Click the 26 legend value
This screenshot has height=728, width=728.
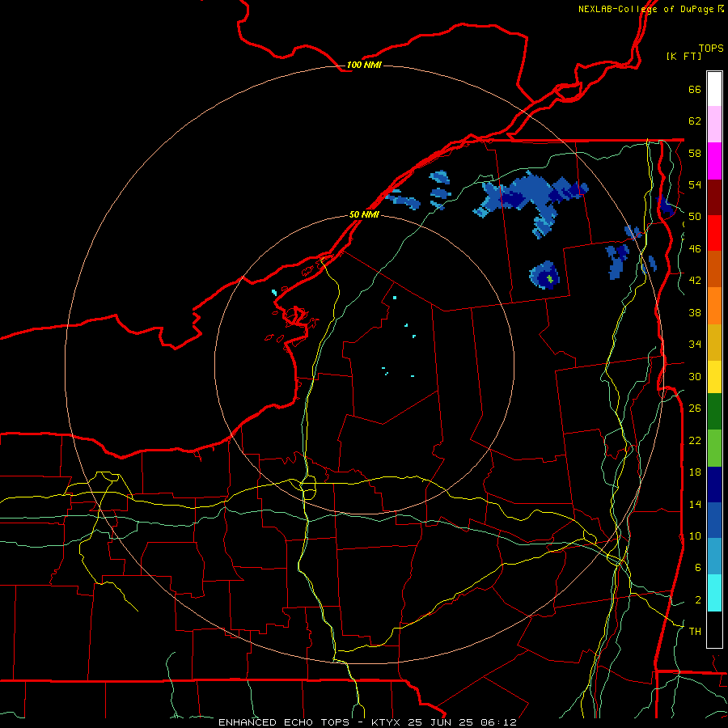[x=695, y=408]
